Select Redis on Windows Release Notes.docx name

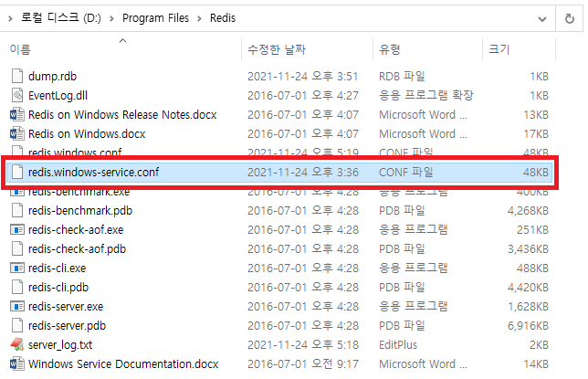(122, 114)
